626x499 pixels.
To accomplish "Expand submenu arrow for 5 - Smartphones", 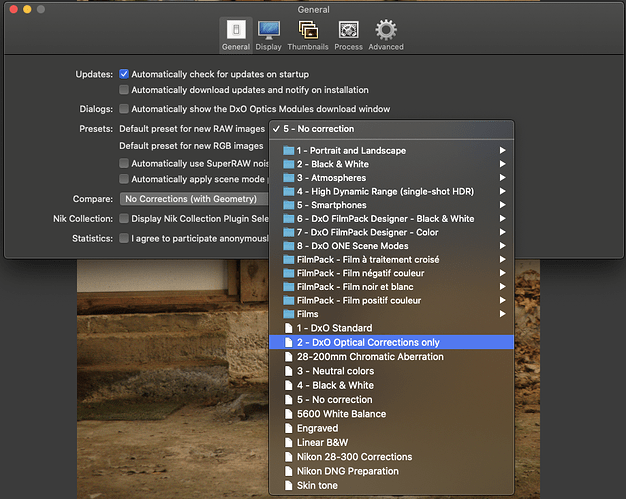I will 503,205.
